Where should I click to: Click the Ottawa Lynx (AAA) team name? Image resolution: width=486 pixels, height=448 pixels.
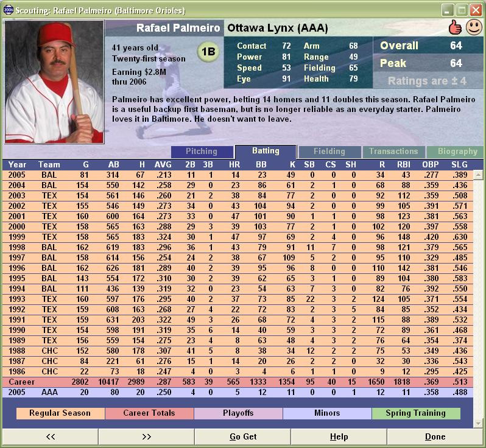[277, 28]
